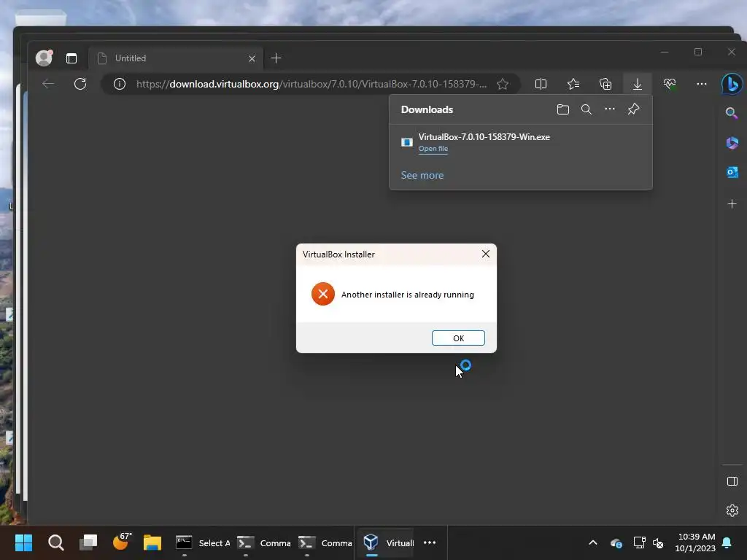
Task: Pin the Downloads panel
Action: pos(633,109)
